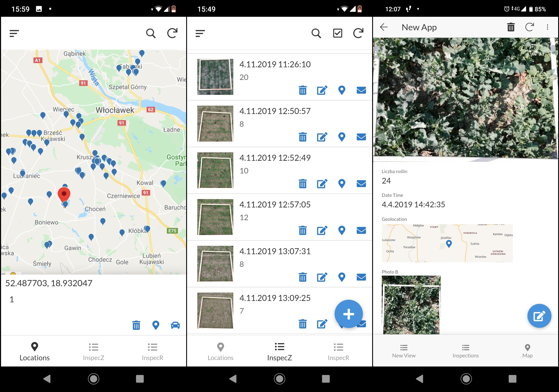The image size is (559, 392).
Task: Edit the 4.11.2019 12:50:57 inspection
Action: 322,137
